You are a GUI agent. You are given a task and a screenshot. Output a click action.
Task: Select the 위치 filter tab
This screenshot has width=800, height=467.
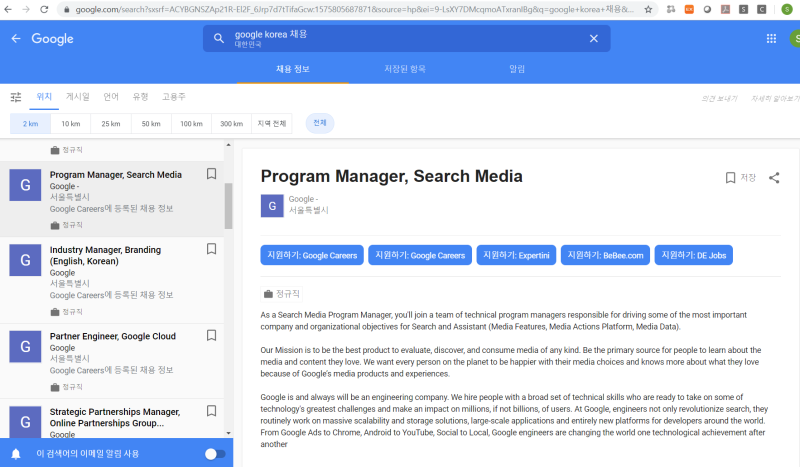44,97
